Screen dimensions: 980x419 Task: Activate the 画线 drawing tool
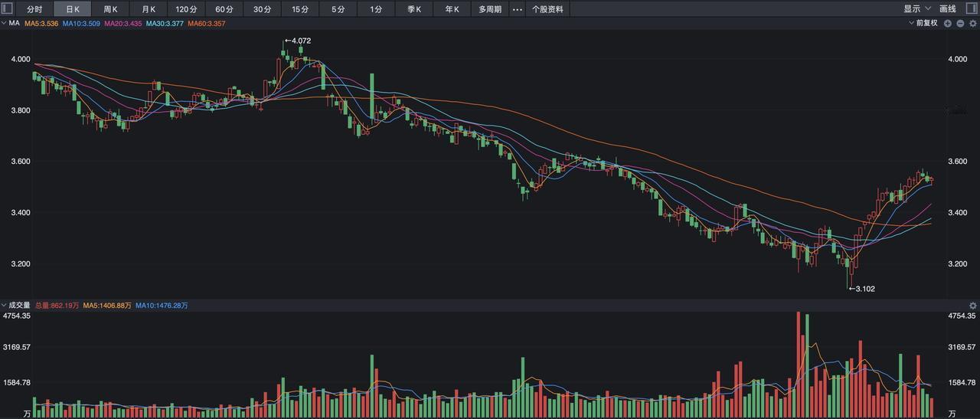[x=948, y=9]
